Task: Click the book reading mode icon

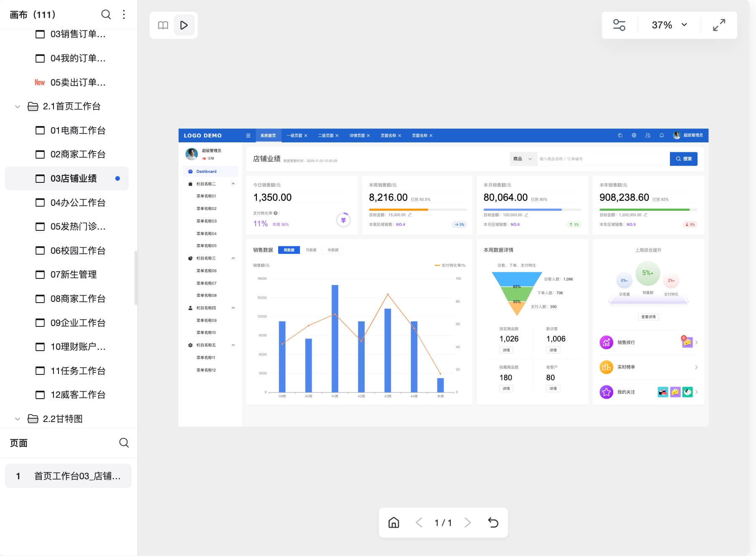Action: pos(163,25)
